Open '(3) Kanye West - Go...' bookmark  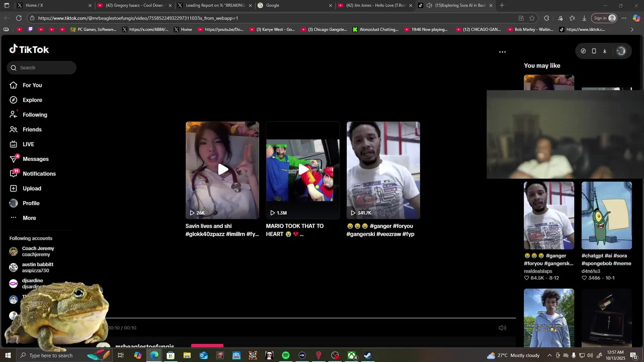(x=272, y=30)
